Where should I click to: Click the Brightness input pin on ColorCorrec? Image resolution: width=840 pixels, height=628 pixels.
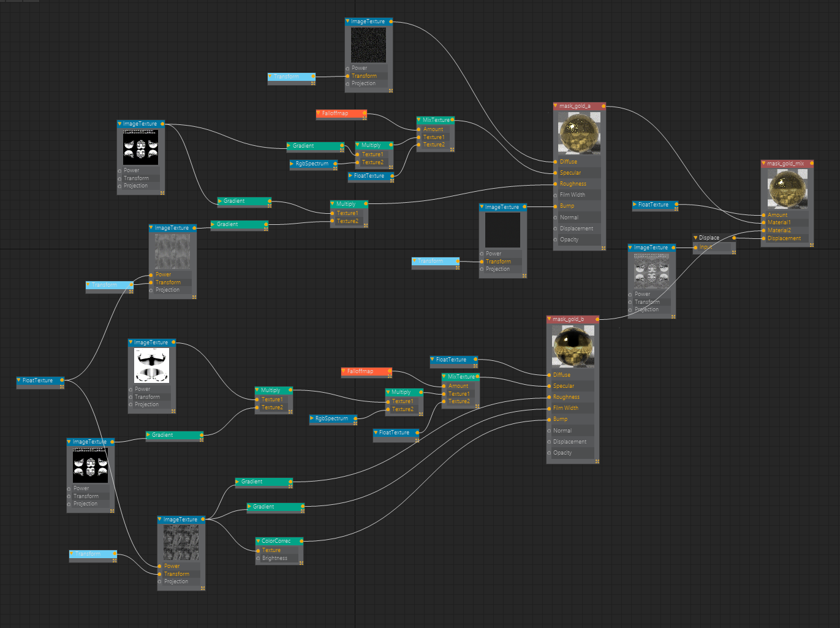coord(258,558)
